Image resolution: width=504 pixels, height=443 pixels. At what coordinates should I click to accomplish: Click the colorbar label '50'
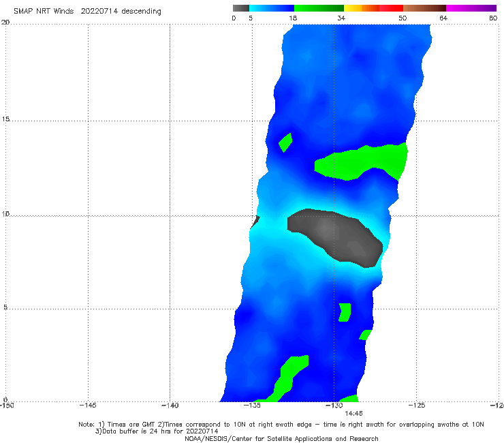click(403, 18)
